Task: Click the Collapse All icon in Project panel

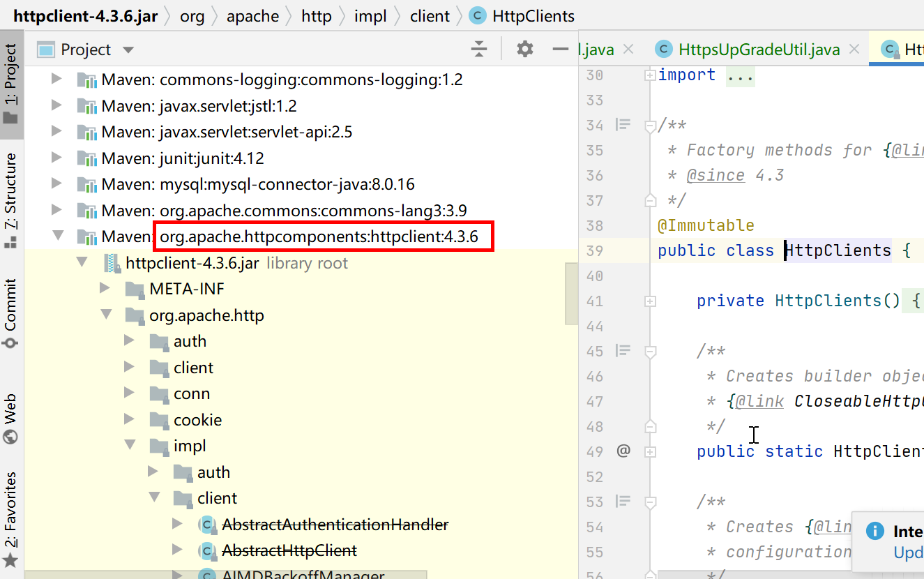Action: [x=478, y=49]
